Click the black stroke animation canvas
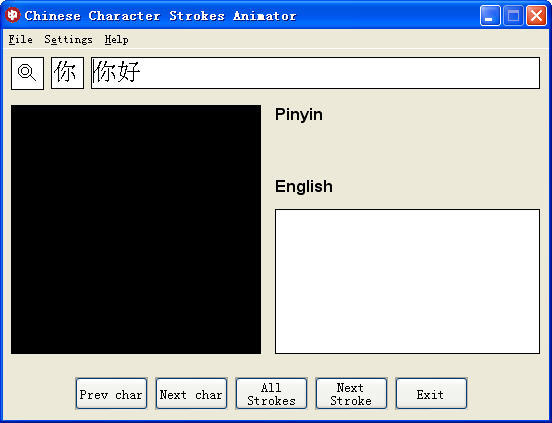 point(136,229)
